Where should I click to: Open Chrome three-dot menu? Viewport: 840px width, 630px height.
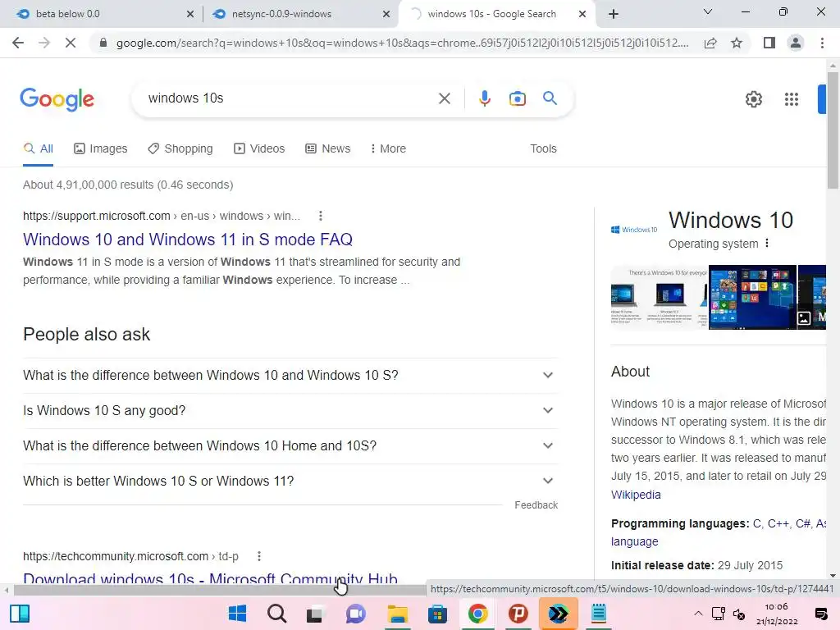pyautogui.click(x=822, y=43)
